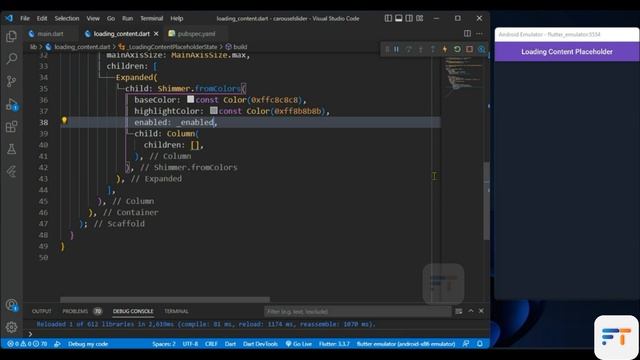640x360 pixels.
Task: Switch to the main.dart tab
Action: pos(50,34)
